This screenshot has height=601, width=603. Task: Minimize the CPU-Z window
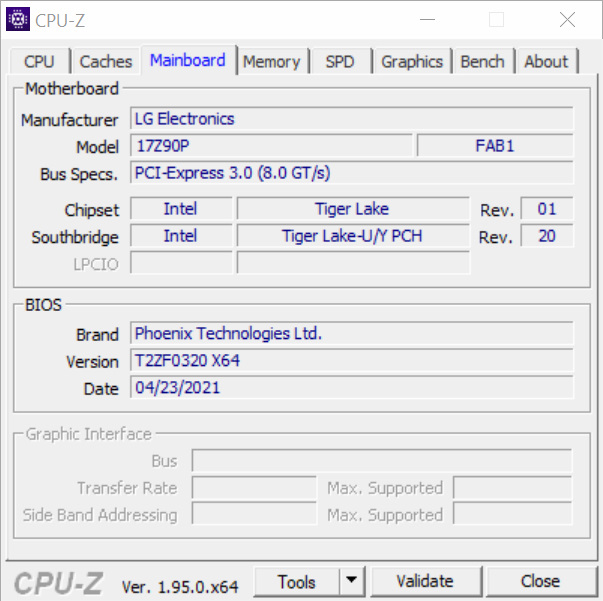tap(427, 19)
